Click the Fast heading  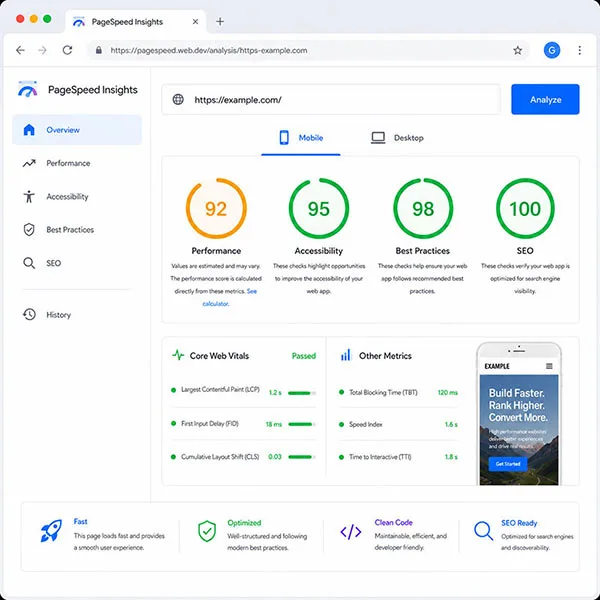point(80,521)
